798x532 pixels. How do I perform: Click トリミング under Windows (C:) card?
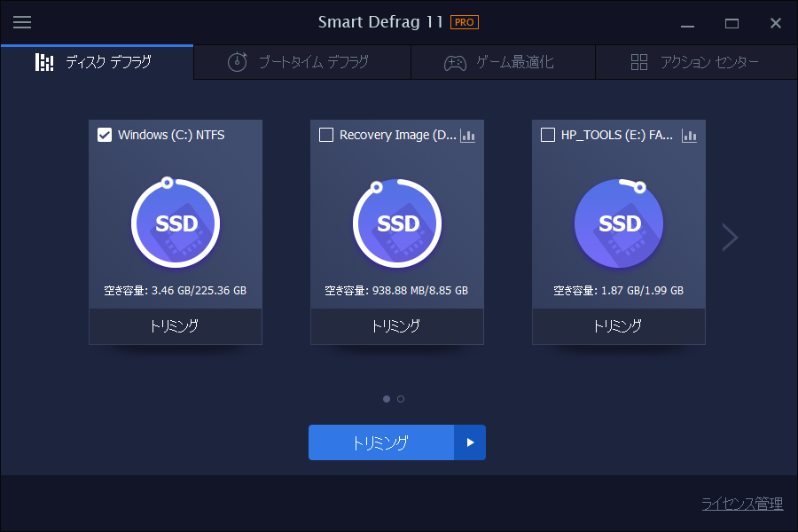point(176,326)
